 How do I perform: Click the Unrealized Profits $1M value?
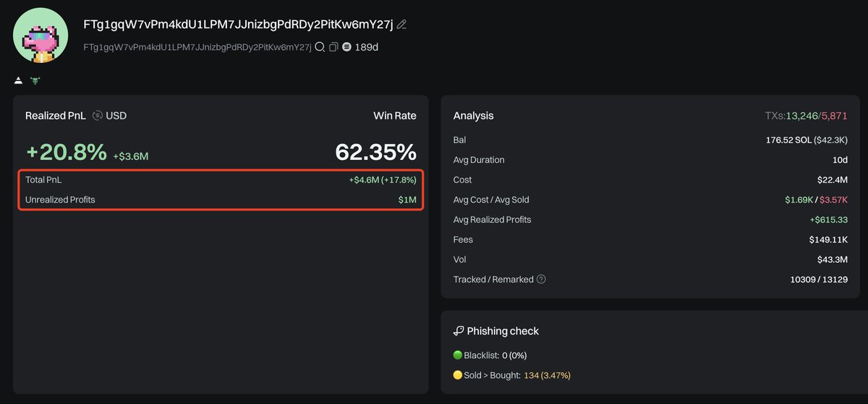407,200
